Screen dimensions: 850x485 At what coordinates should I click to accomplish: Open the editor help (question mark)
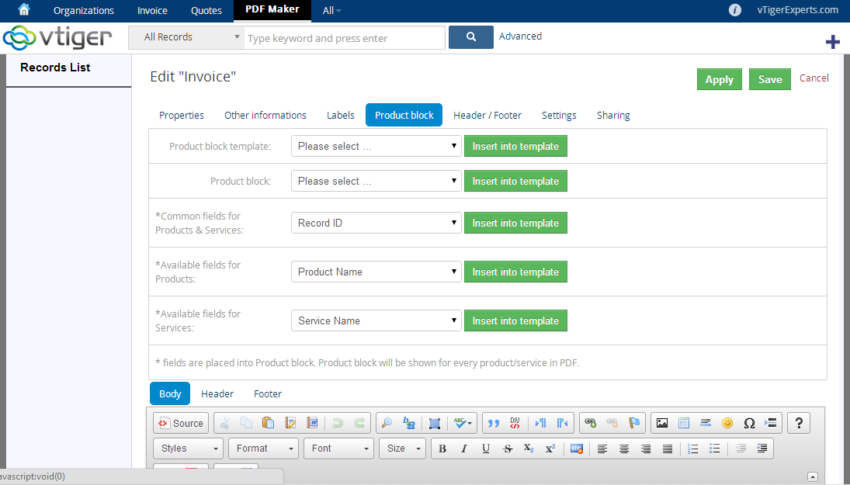click(799, 423)
